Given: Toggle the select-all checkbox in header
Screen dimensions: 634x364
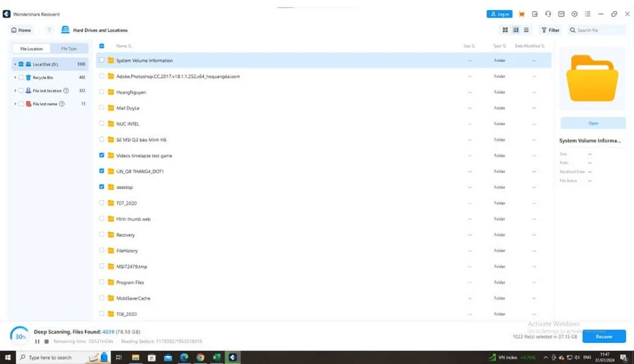Looking at the screenshot, I should [x=102, y=46].
